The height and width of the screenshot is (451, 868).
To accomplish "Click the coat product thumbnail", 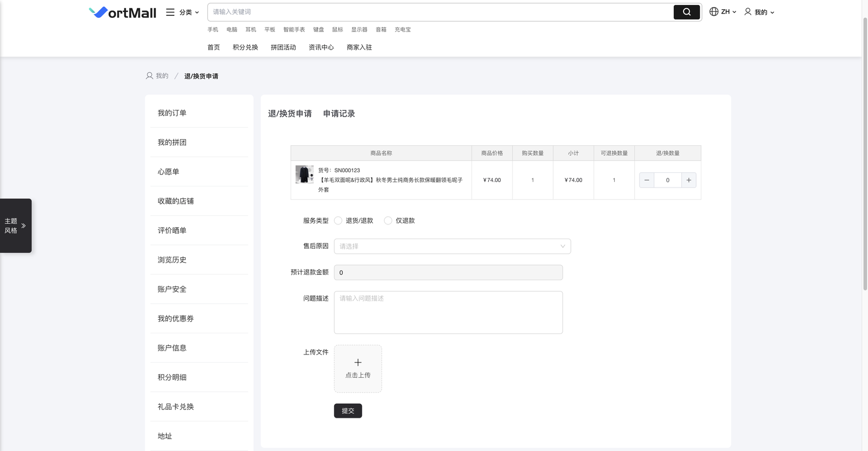I will [x=304, y=175].
